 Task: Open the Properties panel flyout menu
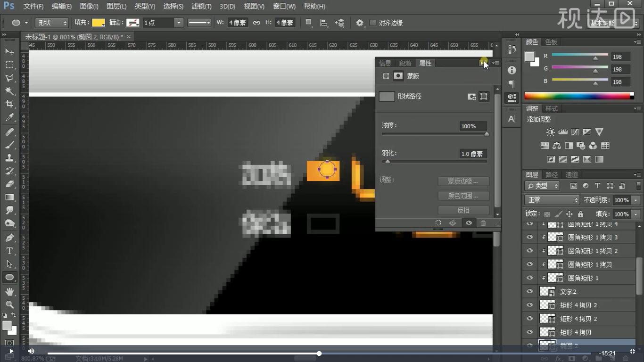pyautogui.click(x=496, y=63)
